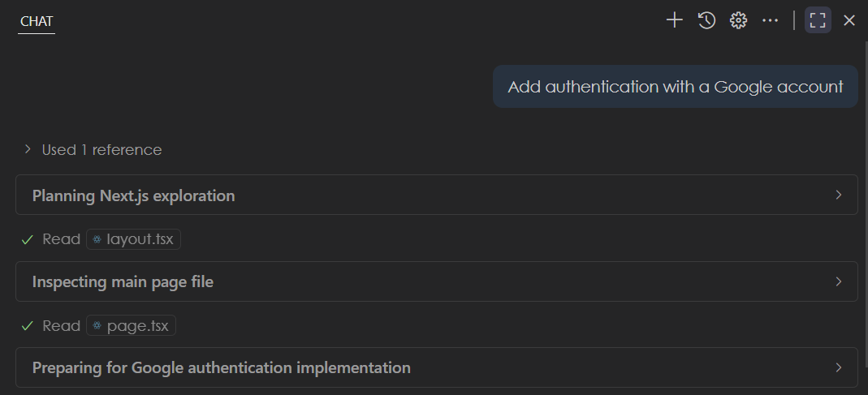Open the page.tsx file link

[132, 326]
